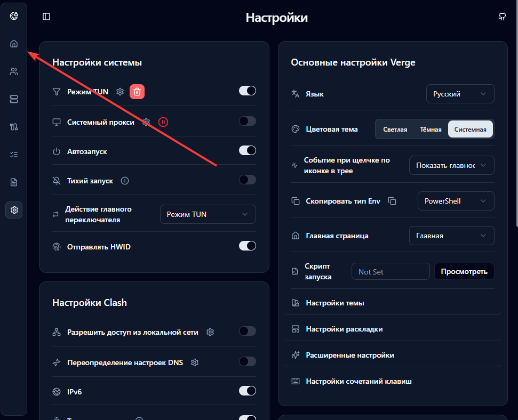Open the Действие главного переключателя dropdown
The width and height of the screenshot is (518, 420).
click(x=208, y=214)
